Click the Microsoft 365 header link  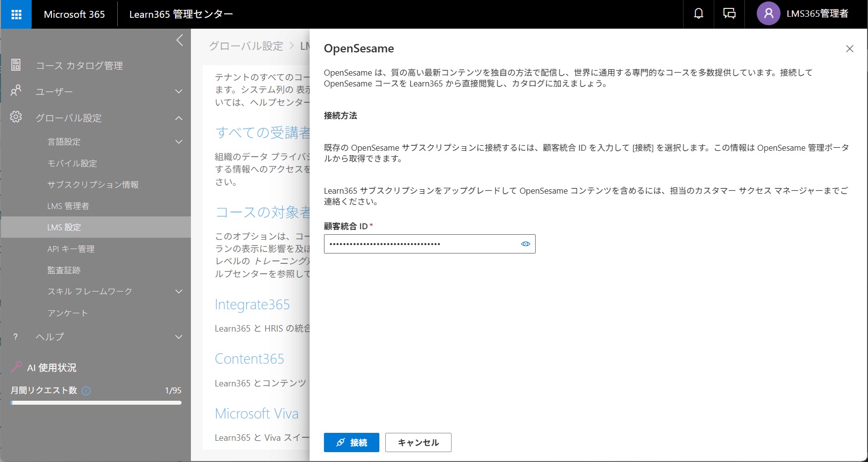[74, 14]
